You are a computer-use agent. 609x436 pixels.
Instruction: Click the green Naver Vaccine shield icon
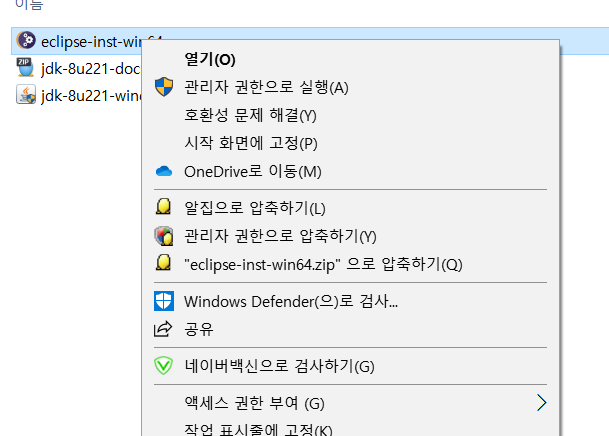[164, 366]
